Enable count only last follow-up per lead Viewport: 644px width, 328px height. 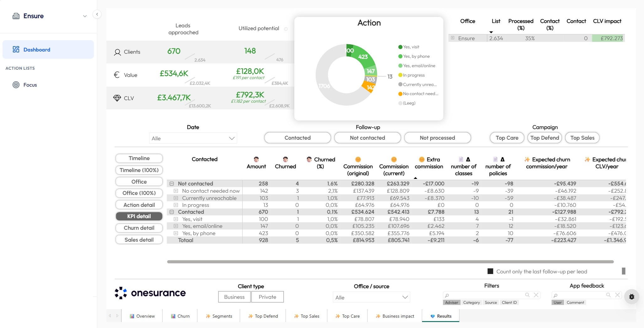click(490, 271)
